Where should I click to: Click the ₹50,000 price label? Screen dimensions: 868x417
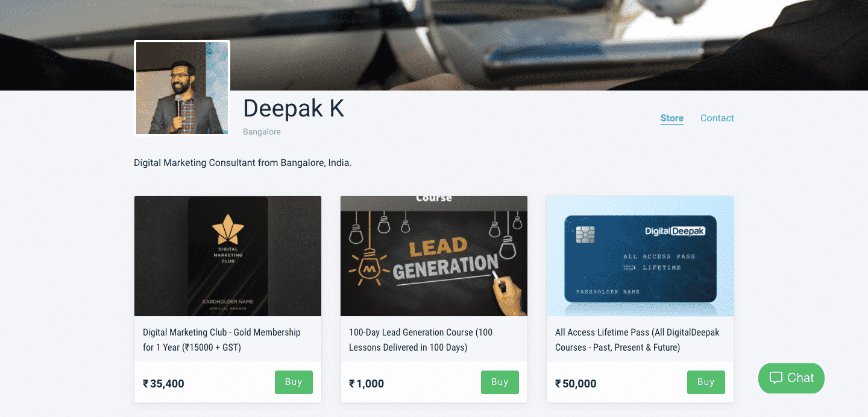576,384
